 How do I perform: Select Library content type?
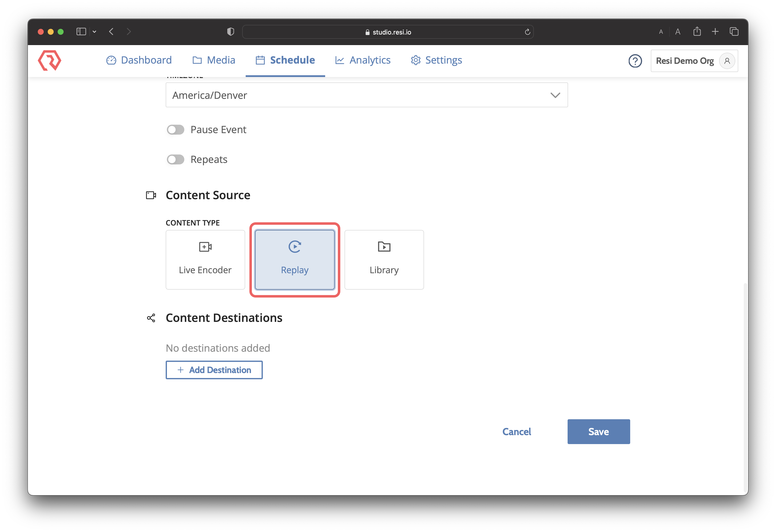click(384, 260)
